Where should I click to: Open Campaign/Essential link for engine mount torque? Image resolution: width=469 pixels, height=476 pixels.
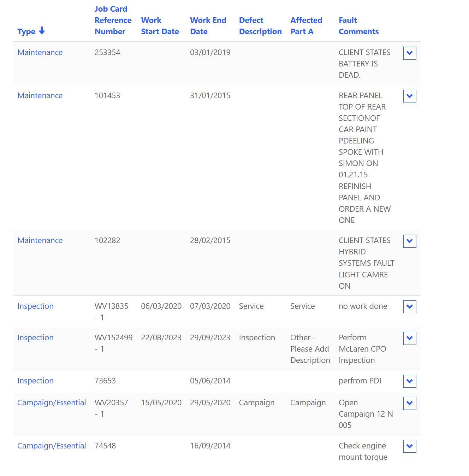point(52,446)
